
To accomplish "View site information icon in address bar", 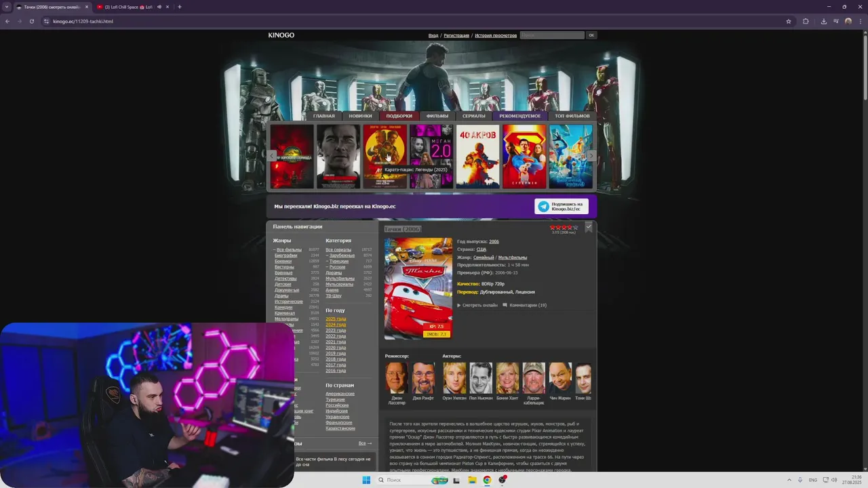I will point(47,21).
